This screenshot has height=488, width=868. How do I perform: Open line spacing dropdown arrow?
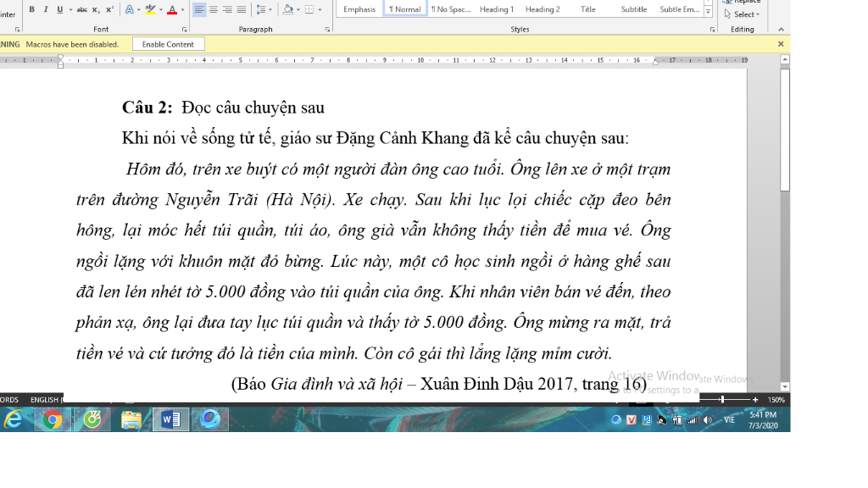click(x=270, y=9)
